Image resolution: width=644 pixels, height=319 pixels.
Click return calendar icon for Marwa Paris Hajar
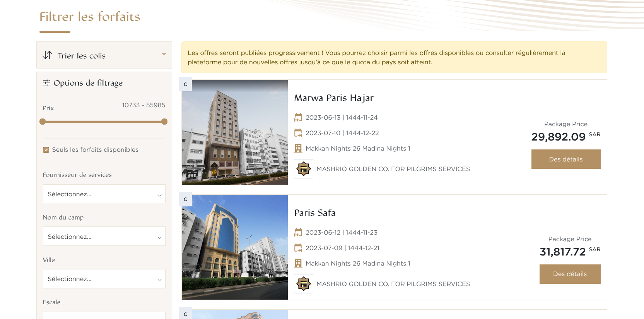(x=298, y=133)
